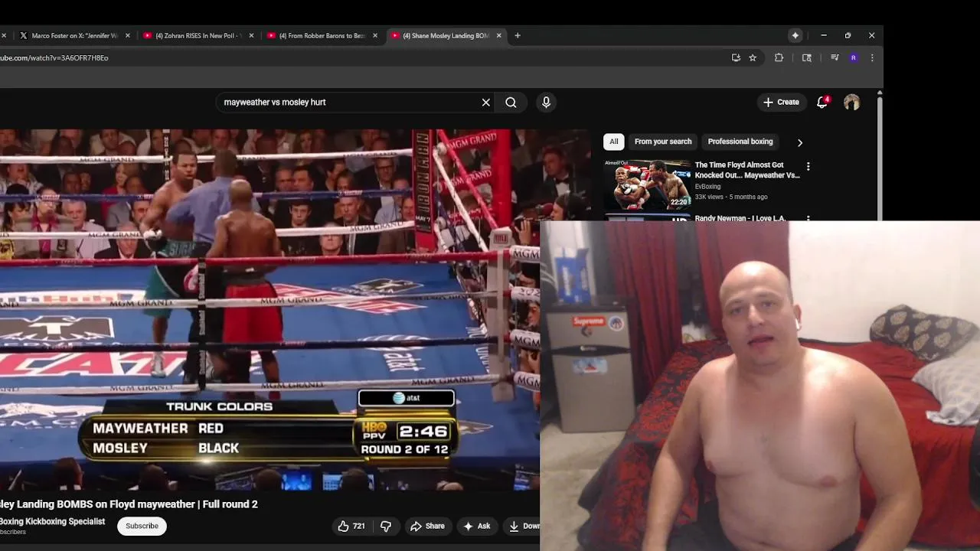Start voice search with microphone
The image size is (980, 551).
point(546,102)
